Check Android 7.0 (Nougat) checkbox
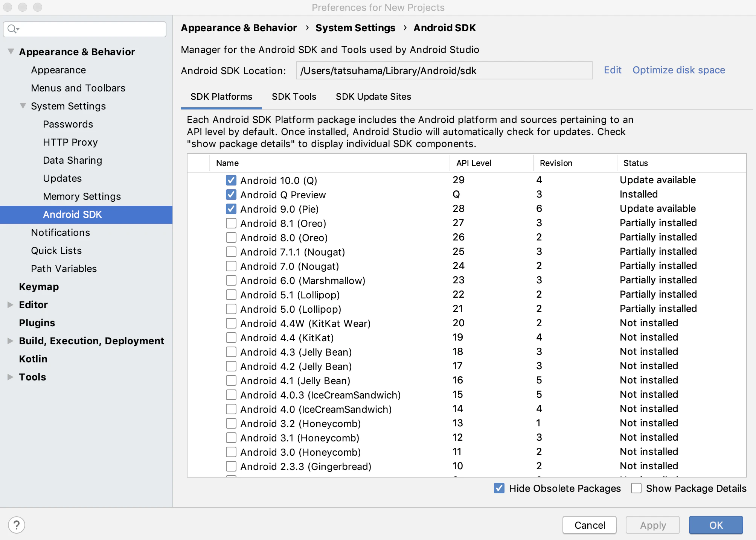 tap(231, 266)
